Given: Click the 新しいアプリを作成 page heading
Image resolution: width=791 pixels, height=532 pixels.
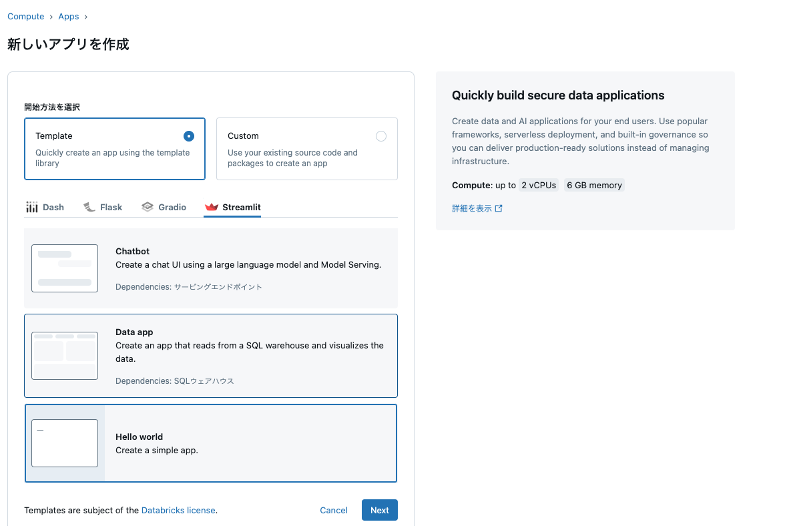Looking at the screenshot, I should click(x=68, y=44).
